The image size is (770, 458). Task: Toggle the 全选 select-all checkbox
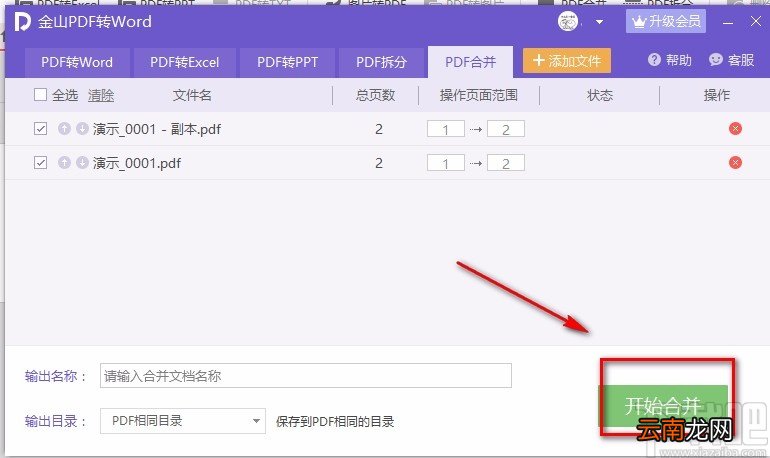tap(40, 95)
